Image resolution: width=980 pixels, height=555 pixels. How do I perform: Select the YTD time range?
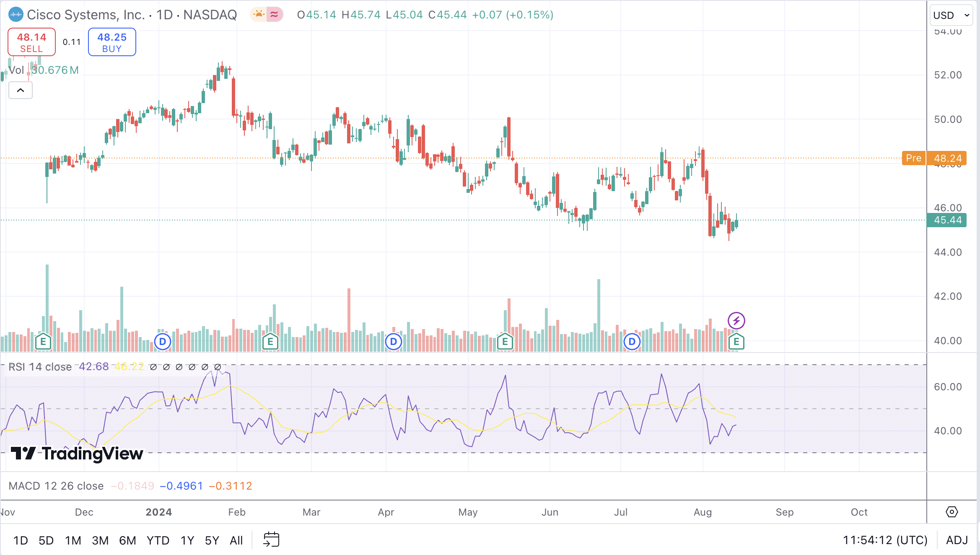[158, 540]
